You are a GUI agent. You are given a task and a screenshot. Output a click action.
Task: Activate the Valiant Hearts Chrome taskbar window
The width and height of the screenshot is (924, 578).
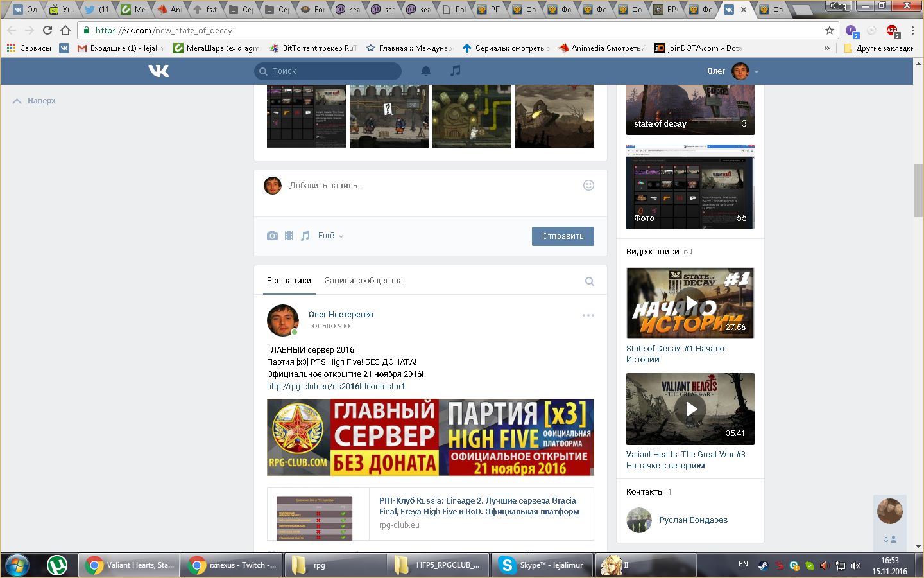click(129, 565)
